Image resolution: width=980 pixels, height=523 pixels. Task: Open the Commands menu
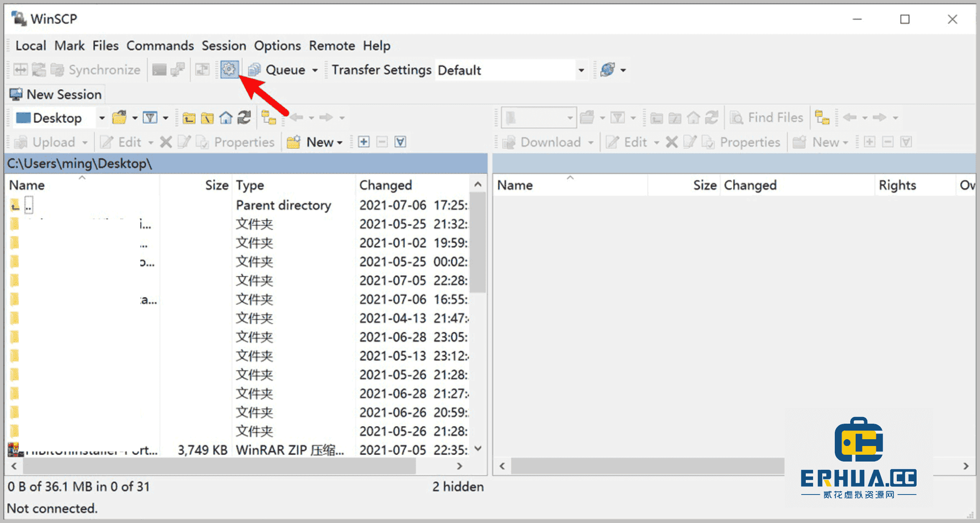click(160, 46)
